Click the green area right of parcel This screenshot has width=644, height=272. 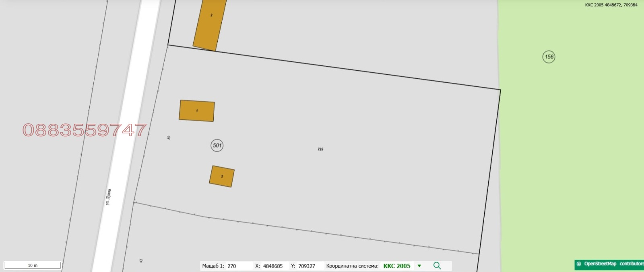click(x=572, y=161)
